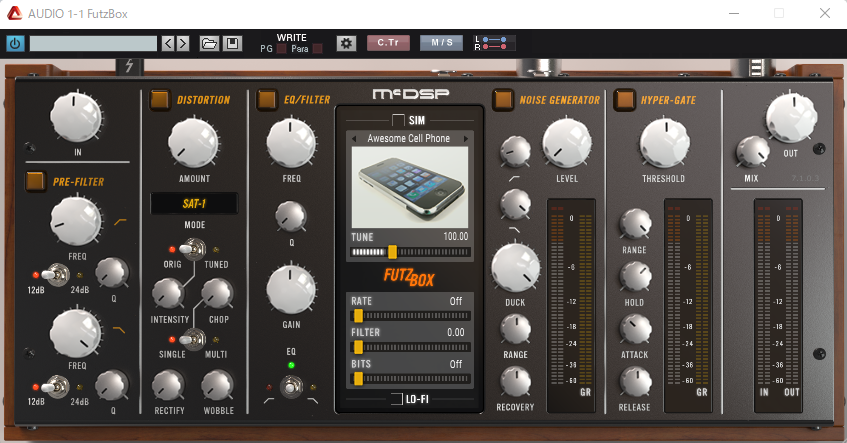Enable the Para write checkbox
This screenshot has height=443, width=847.
[x=318, y=49]
